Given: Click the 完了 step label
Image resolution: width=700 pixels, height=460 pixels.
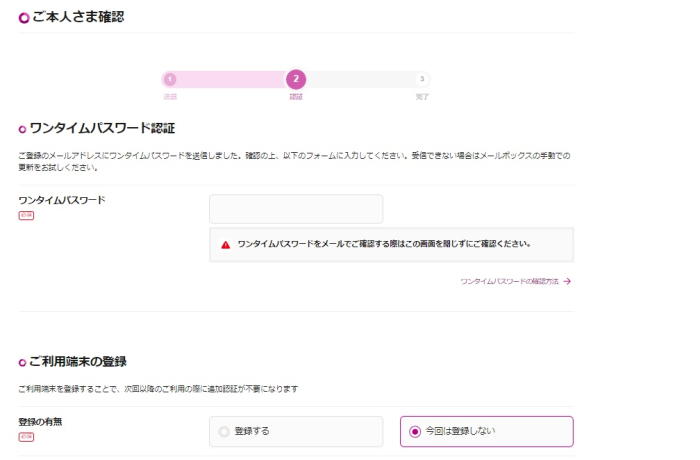Looking at the screenshot, I should (422, 97).
